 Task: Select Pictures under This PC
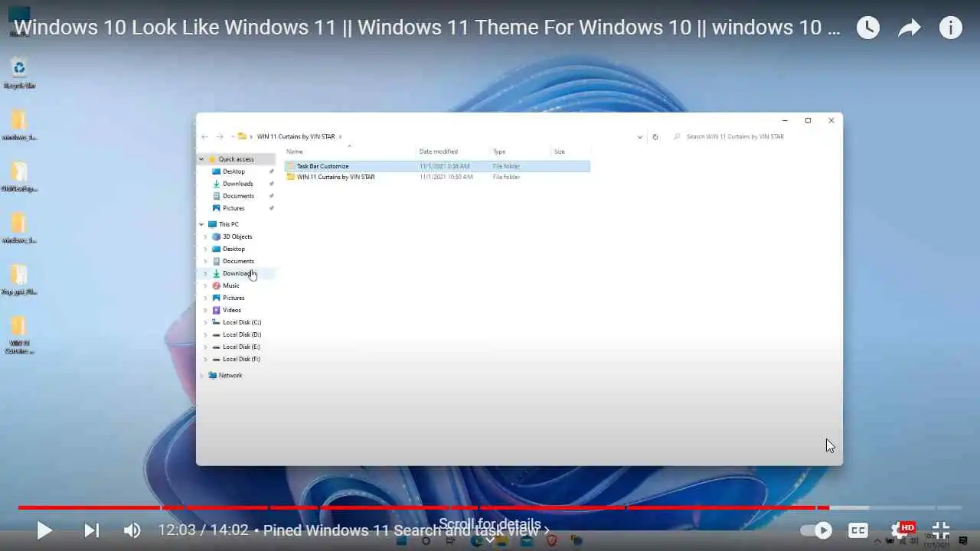234,298
